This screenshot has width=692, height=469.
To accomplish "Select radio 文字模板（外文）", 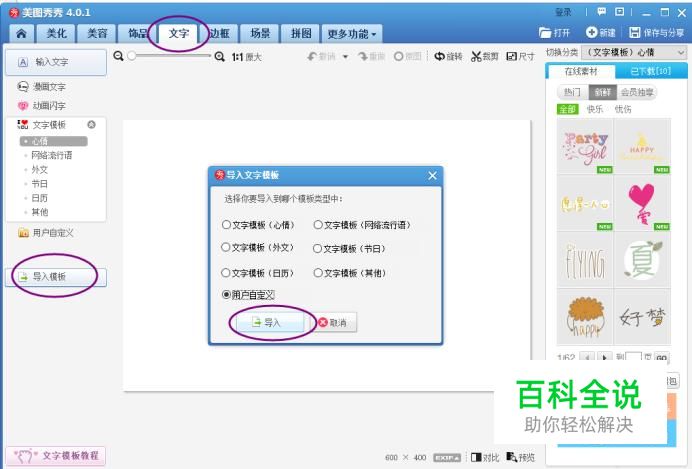I will tap(226, 247).
